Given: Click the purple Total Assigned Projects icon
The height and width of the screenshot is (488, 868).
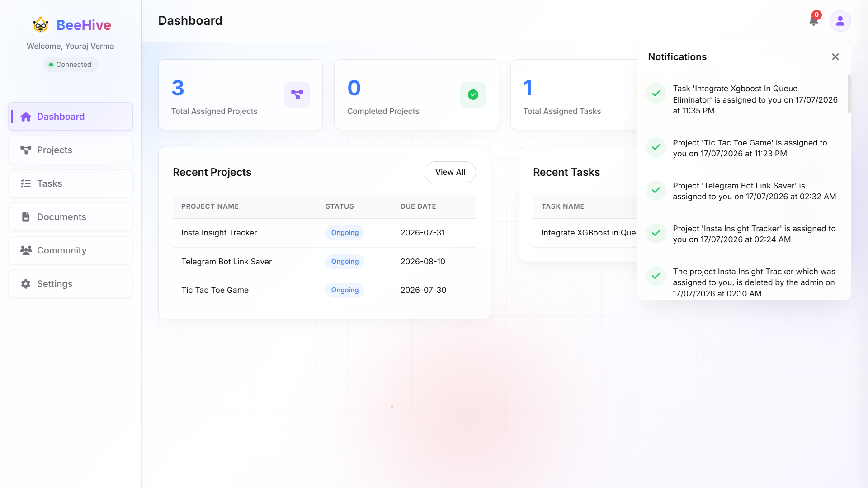Looking at the screenshot, I should [x=297, y=94].
